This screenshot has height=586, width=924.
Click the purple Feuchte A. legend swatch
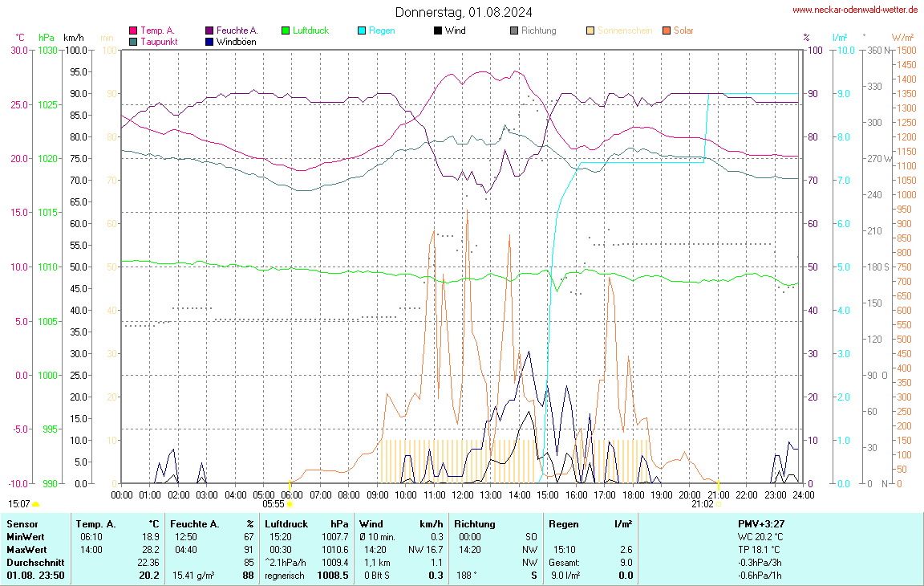209,31
